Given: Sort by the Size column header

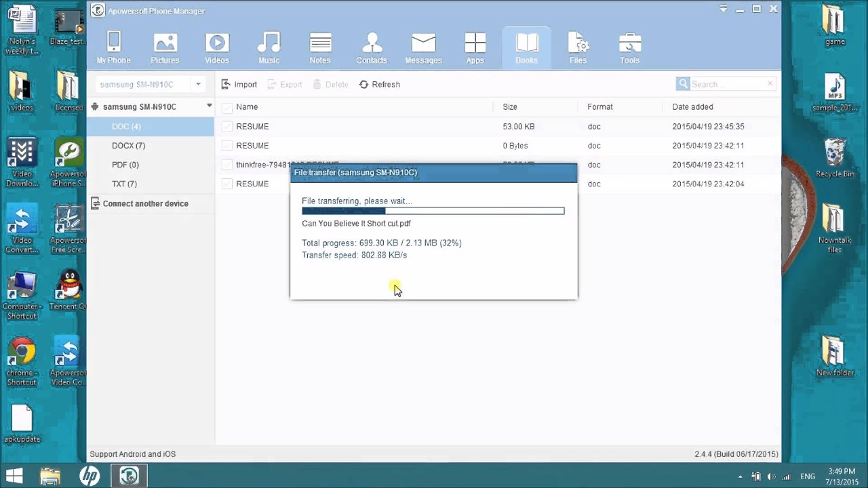Looking at the screenshot, I should tap(510, 107).
